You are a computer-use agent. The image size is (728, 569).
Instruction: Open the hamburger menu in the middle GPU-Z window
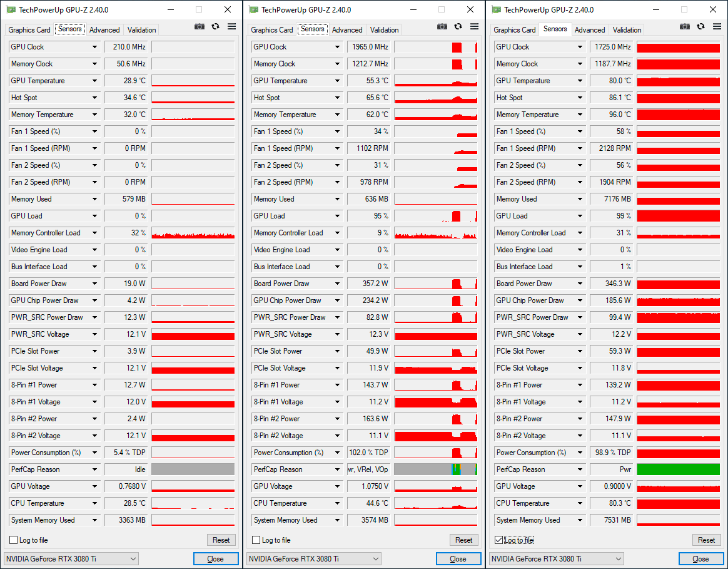[x=474, y=26]
